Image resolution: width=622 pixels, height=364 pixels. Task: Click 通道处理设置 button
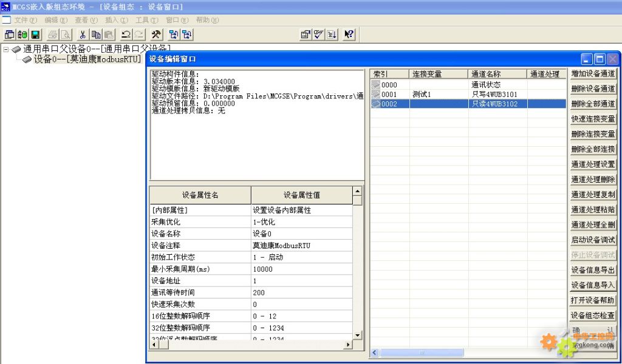coord(593,164)
